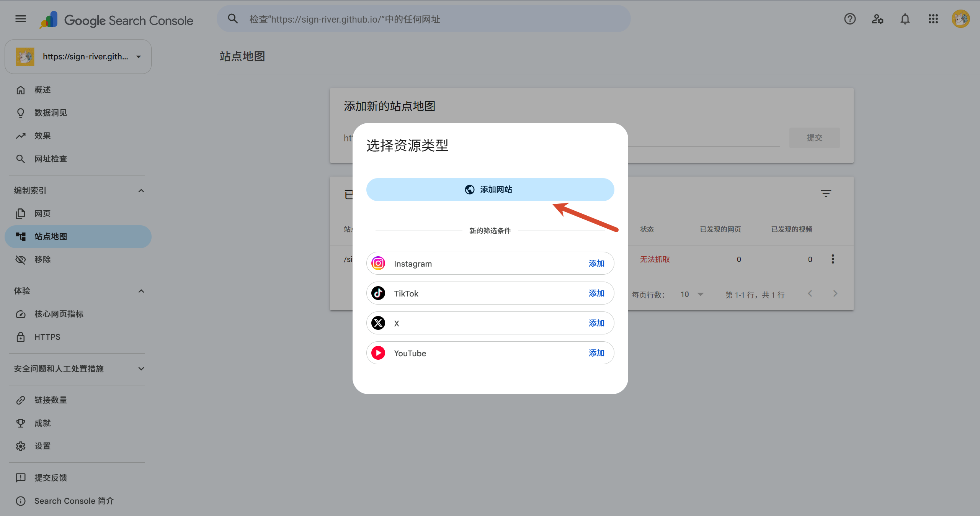Open the Help icon in top bar
The width and height of the screenshot is (980, 516).
click(850, 19)
